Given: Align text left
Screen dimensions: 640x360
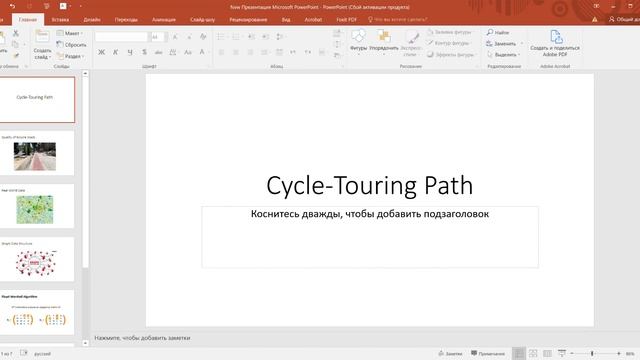Looking at the screenshot, I should pos(221,52).
